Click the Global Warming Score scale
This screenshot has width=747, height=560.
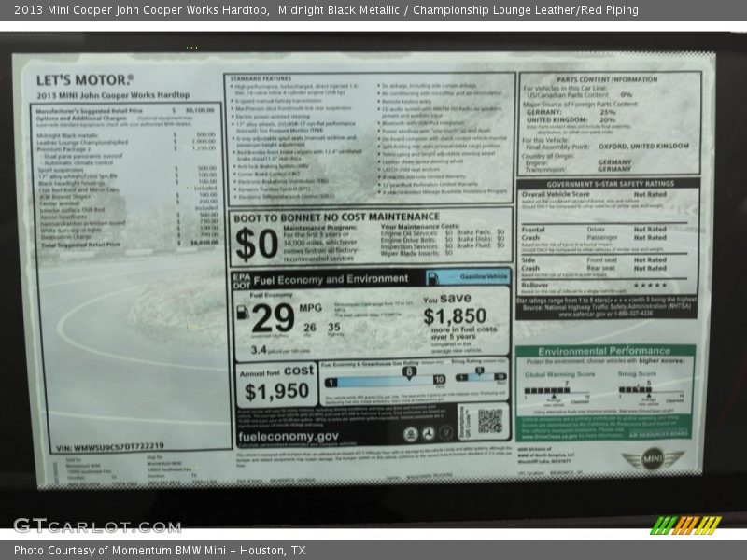click(559, 391)
